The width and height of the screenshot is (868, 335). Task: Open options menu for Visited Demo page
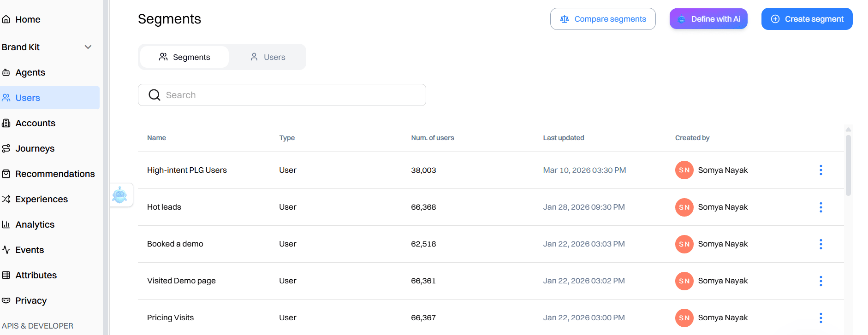coord(820,281)
